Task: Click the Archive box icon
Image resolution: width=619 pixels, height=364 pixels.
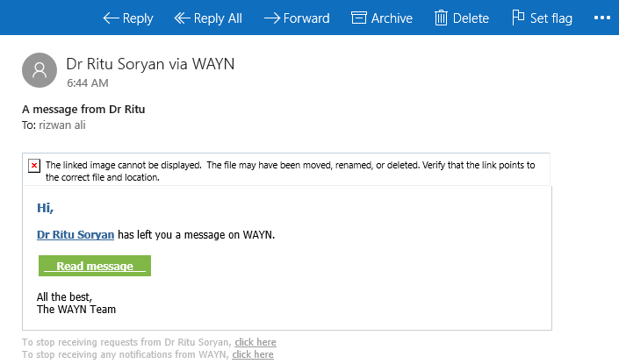Action: coord(358,18)
